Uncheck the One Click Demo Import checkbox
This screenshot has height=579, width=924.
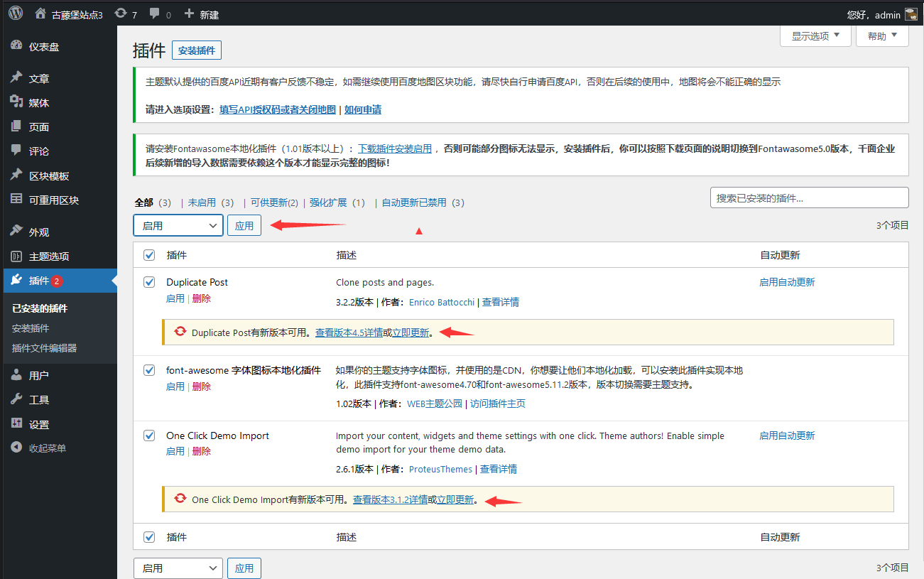click(149, 435)
